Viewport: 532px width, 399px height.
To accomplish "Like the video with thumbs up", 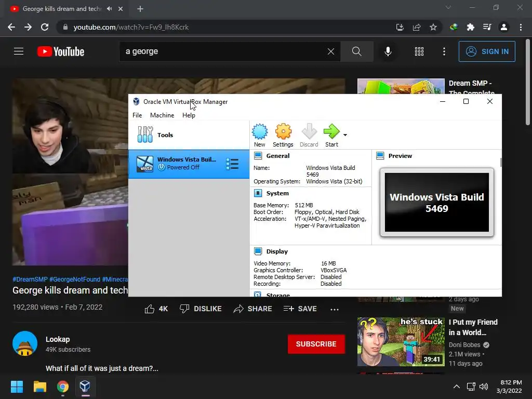I will pos(156,309).
